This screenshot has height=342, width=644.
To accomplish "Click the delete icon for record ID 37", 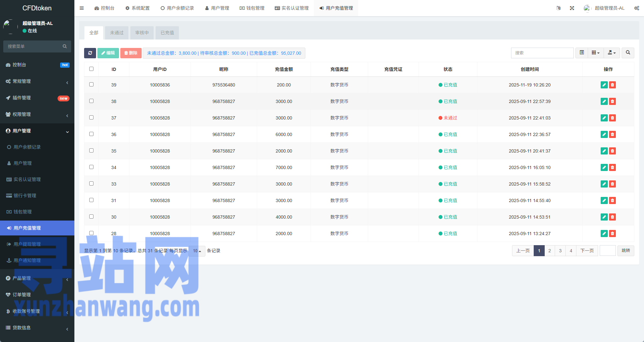I will coord(612,118).
